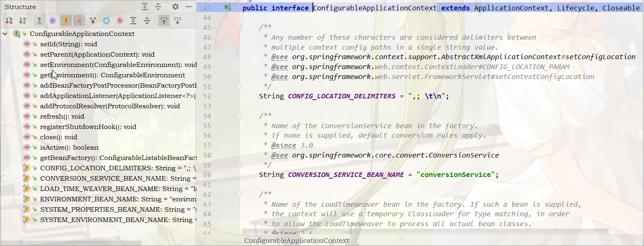Image resolution: width=644 pixels, height=246 pixels.
Task: Click field icon of CONVERSION_SERVICE_BEAN_NAME row
Action: pyautogui.click(x=27, y=178)
